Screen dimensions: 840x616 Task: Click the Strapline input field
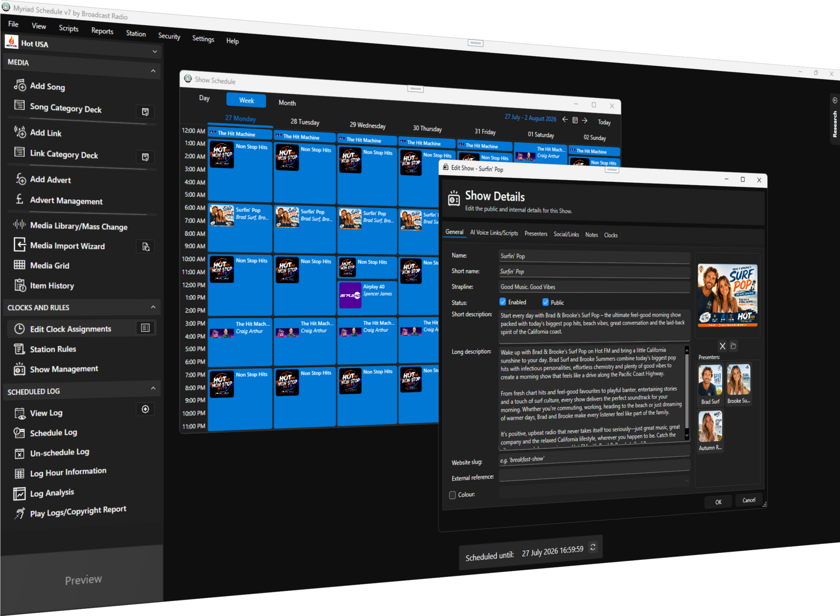pos(594,287)
